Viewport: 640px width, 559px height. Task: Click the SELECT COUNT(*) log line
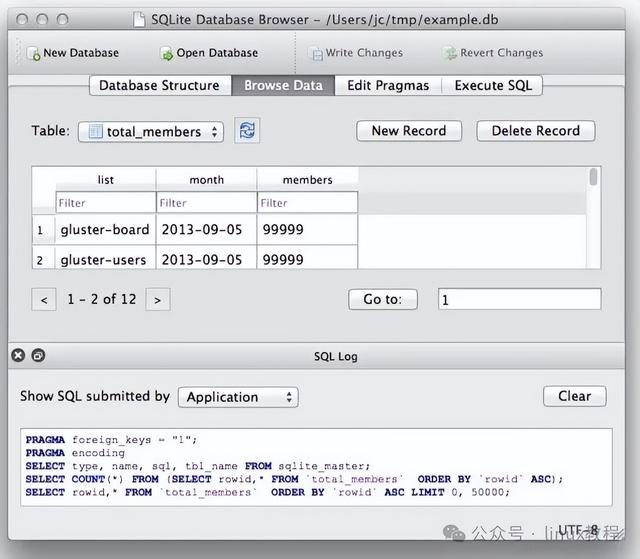[294, 479]
